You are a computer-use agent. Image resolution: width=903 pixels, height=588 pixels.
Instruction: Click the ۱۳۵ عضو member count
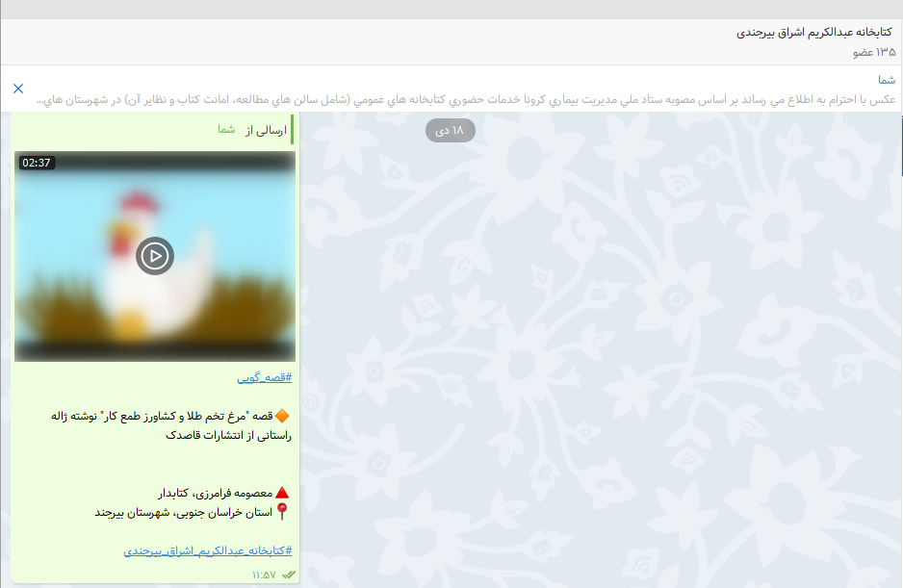pyautogui.click(x=874, y=52)
